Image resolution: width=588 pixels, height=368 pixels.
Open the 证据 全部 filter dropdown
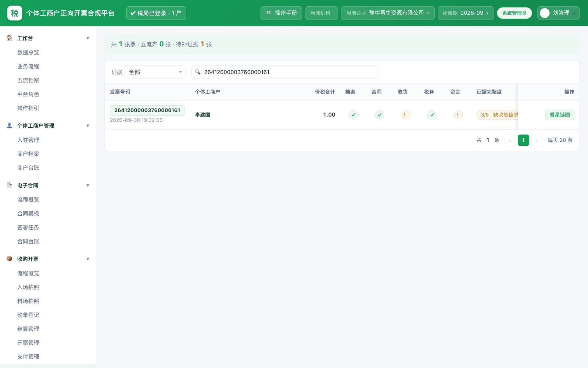point(155,72)
